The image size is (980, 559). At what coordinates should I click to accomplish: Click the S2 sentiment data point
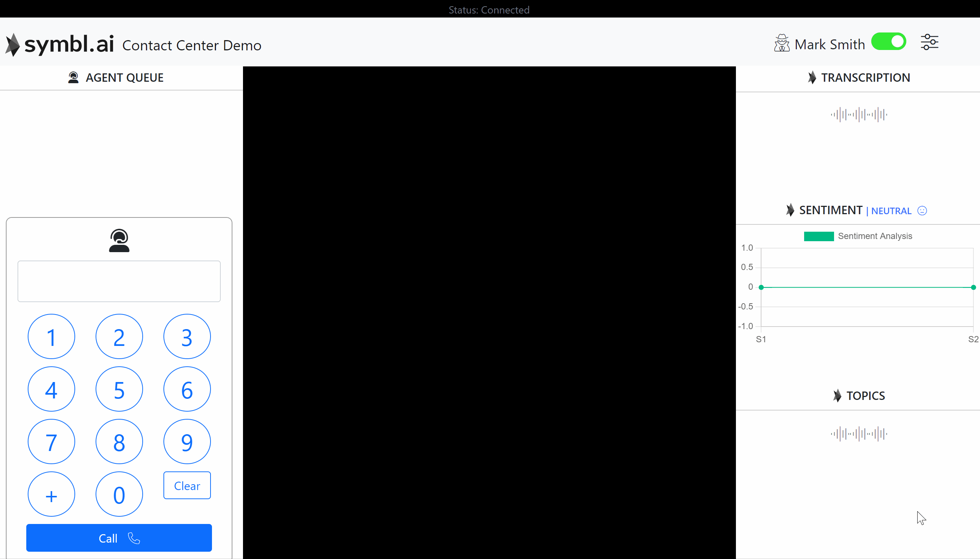pos(973,287)
